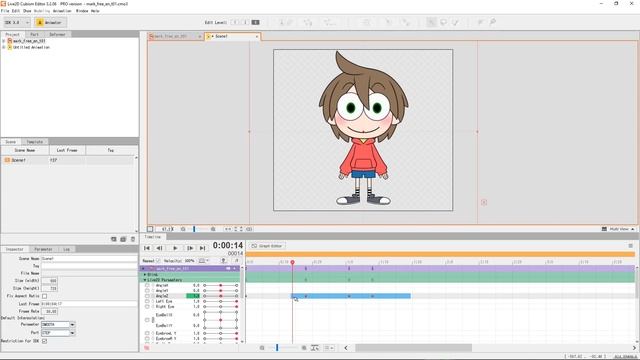Collapse the Live2D Parameters group
Viewport: 640px width, 360px height.
click(144, 280)
